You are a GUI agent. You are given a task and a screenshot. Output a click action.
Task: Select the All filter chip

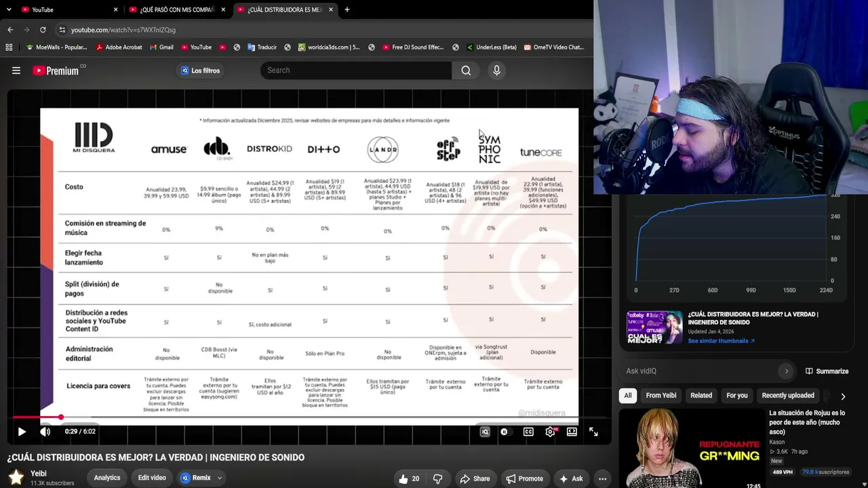[628, 395]
